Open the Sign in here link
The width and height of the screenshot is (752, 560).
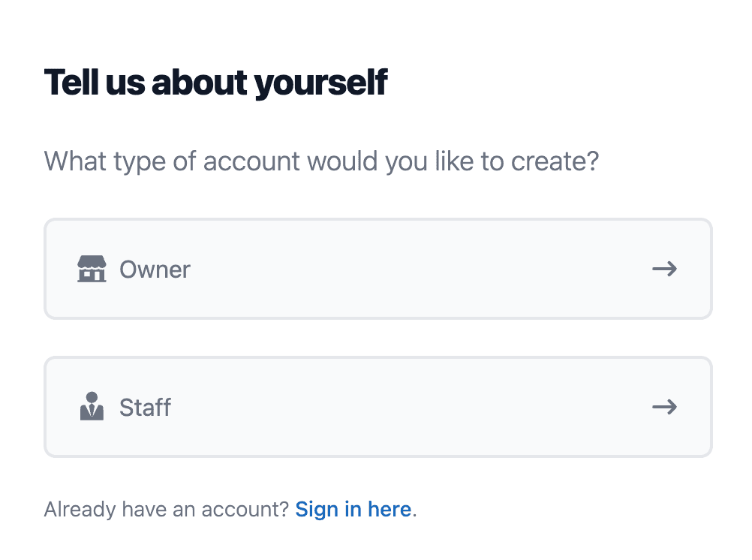353,509
